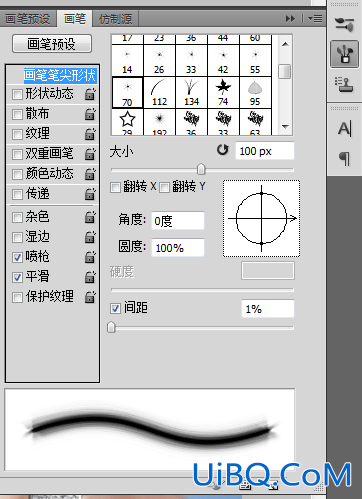Click the 大小 size slider handle
Image resolution: width=362 pixels, height=499 pixels.
(201, 169)
